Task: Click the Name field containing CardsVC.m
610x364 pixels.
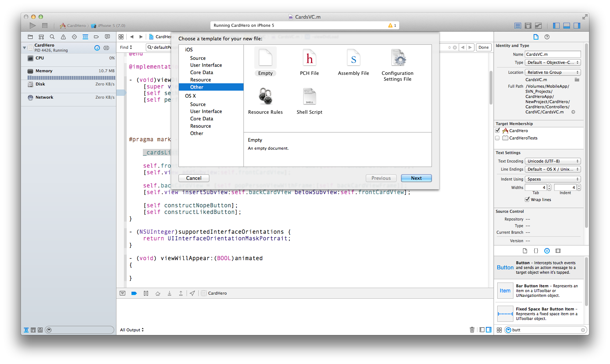Action: (x=553, y=54)
